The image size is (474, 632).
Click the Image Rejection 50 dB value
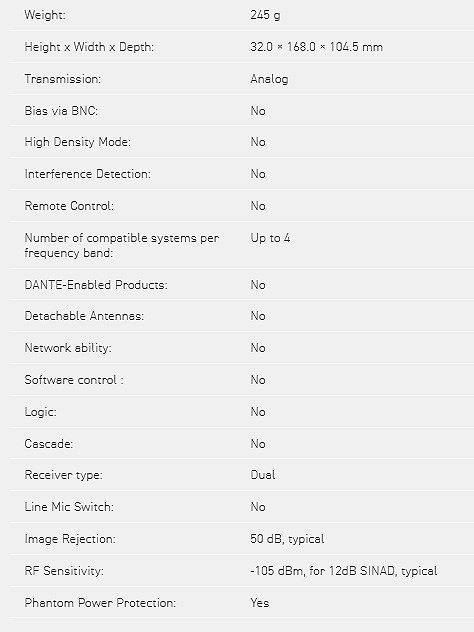[287, 539]
